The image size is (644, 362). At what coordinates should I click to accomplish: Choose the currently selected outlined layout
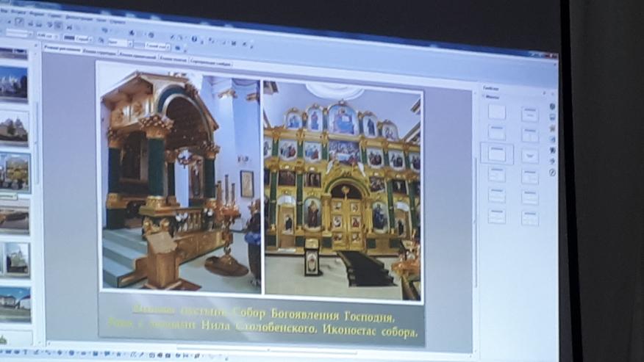point(497,153)
